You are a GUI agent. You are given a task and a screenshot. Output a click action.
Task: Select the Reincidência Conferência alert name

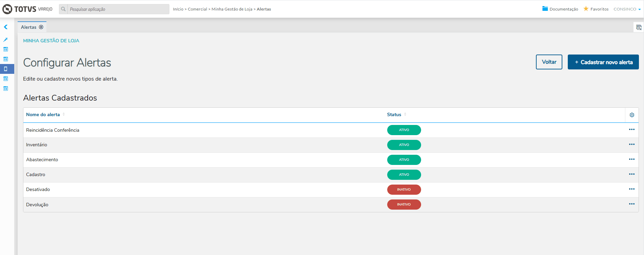pos(53,130)
